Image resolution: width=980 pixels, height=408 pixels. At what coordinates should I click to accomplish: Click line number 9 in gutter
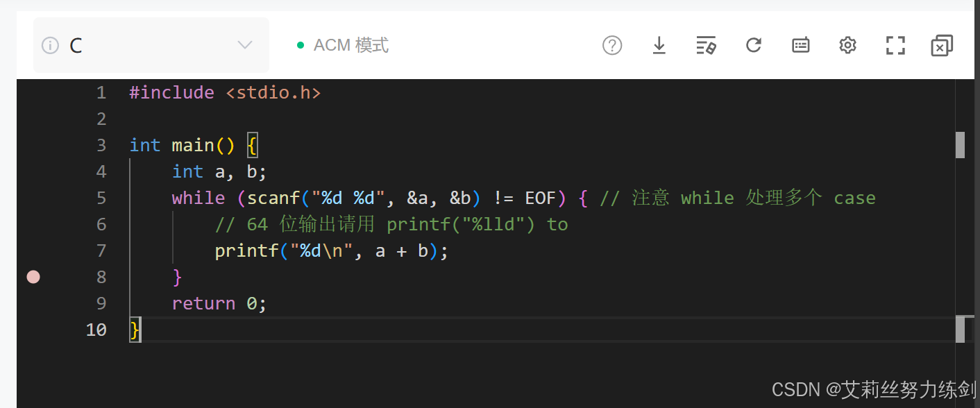pyautogui.click(x=101, y=303)
